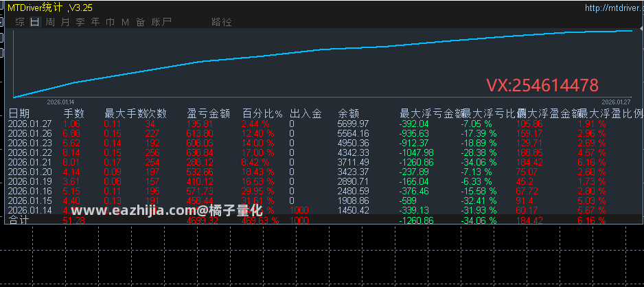The width and height of the screenshot is (644, 287).
Task: Click percentage value 29.95 %
Action: (258, 192)
